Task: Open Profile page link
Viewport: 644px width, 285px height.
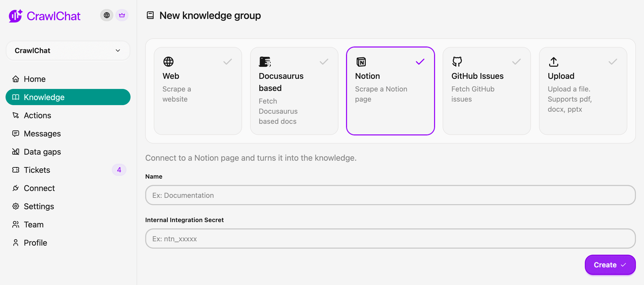Action: 68,243
